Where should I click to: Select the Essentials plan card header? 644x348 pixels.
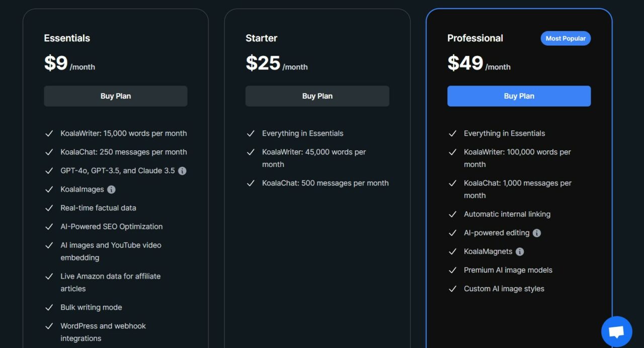point(67,38)
